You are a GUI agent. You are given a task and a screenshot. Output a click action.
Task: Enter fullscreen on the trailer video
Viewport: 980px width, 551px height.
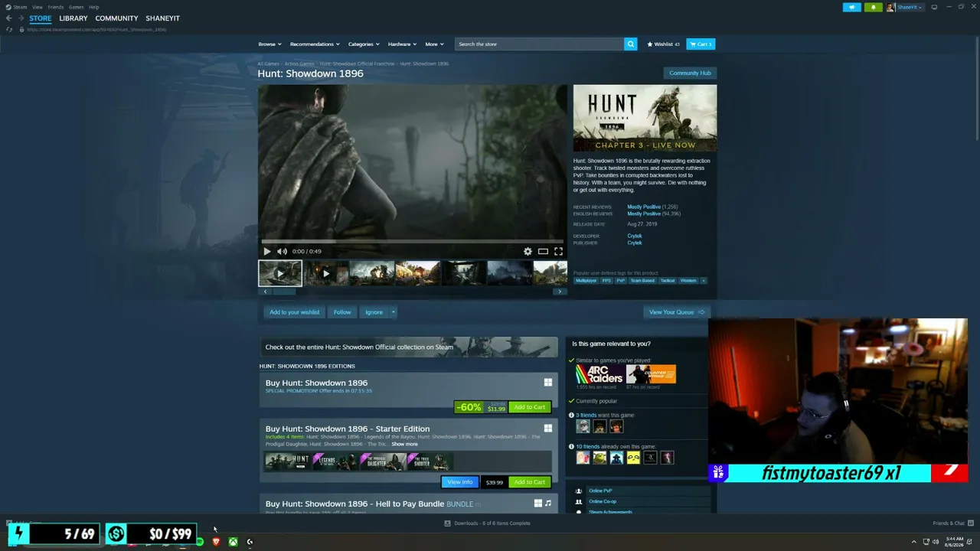(558, 251)
